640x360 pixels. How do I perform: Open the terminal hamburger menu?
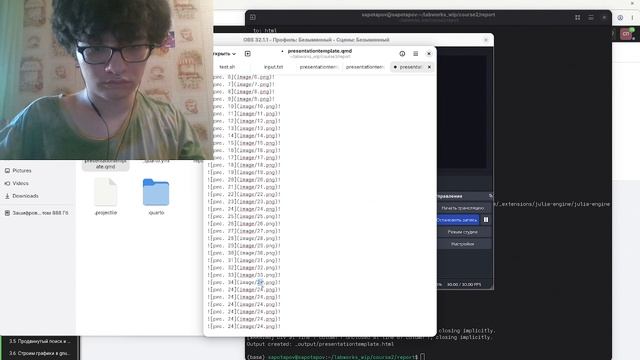click(591, 18)
